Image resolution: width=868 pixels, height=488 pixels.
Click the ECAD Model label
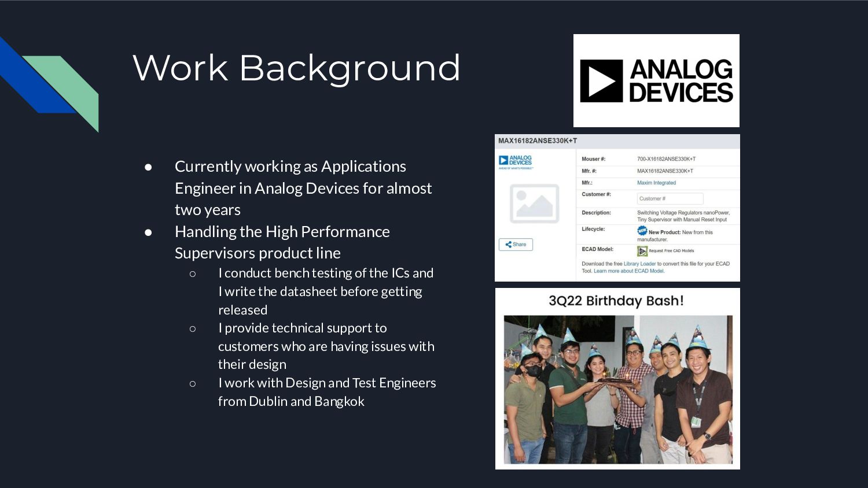point(597,249)
